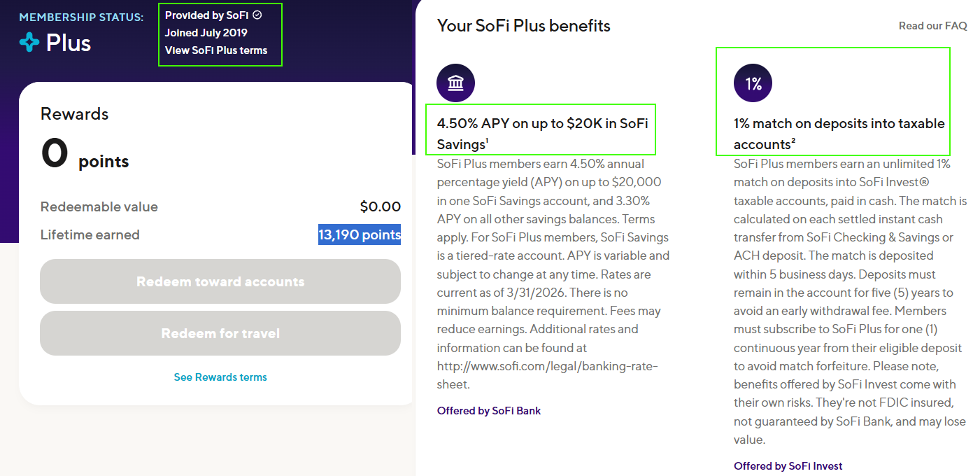Click Offered by SoFi Bank text

tap(489, 411)
